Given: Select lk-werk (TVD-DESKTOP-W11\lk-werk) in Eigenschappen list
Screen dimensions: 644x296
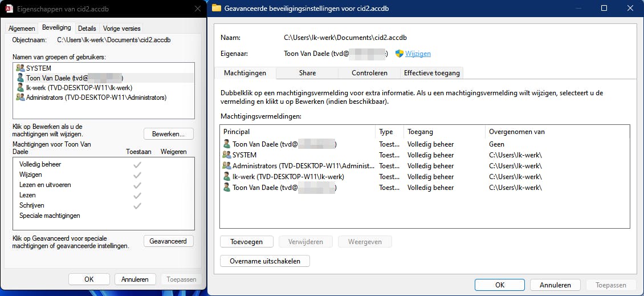Looking at the screenshot, I should click(104, 88).
